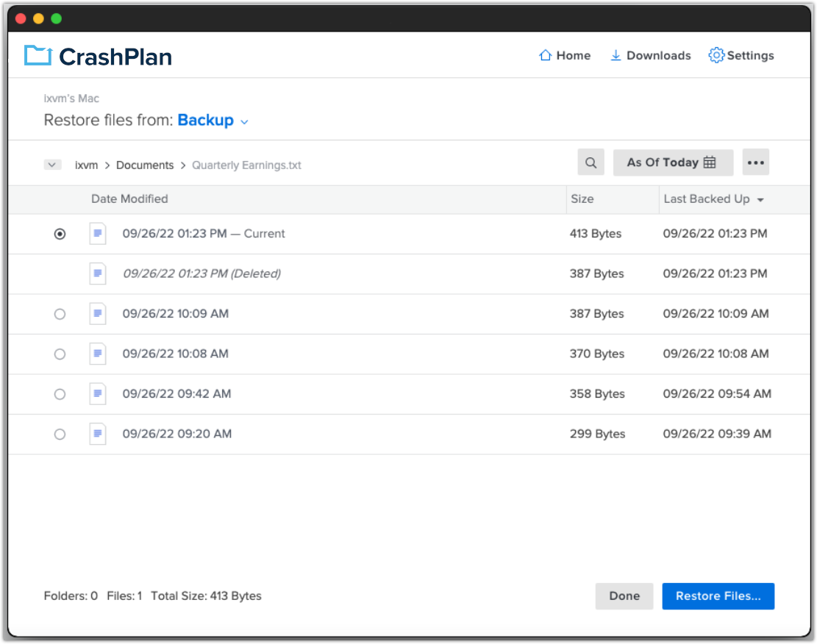The width and height of the screenshot is (817, 644).
Task: Click the Downloads arrow icon
Action: click(x=616, y=55)
